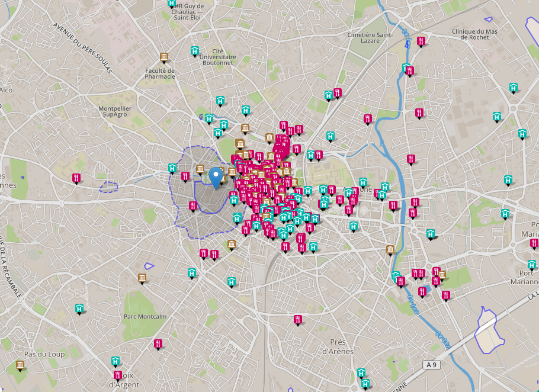The width and height of the screenshot is (539, 392).
Task: Open hotel marker just above Port Marianne label
Action: [532, 265]
